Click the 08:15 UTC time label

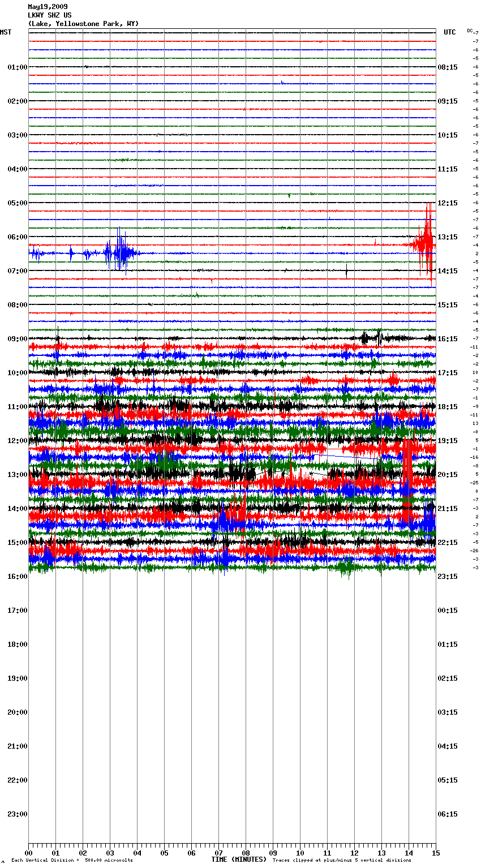coord(448,67)
